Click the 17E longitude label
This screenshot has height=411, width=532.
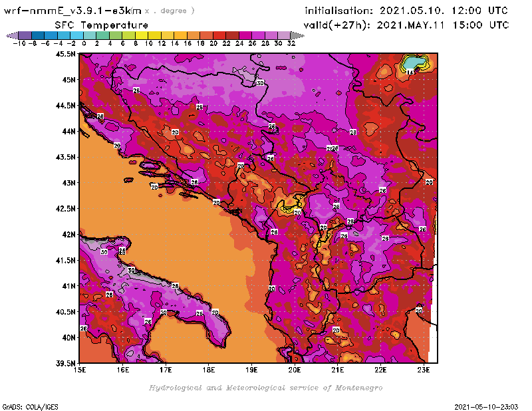[166, 370]
